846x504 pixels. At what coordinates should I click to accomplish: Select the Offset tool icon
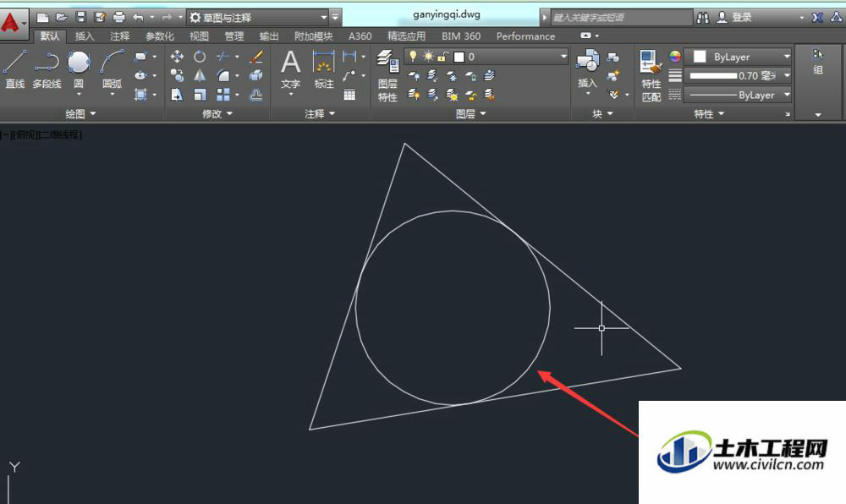point(256,95)
